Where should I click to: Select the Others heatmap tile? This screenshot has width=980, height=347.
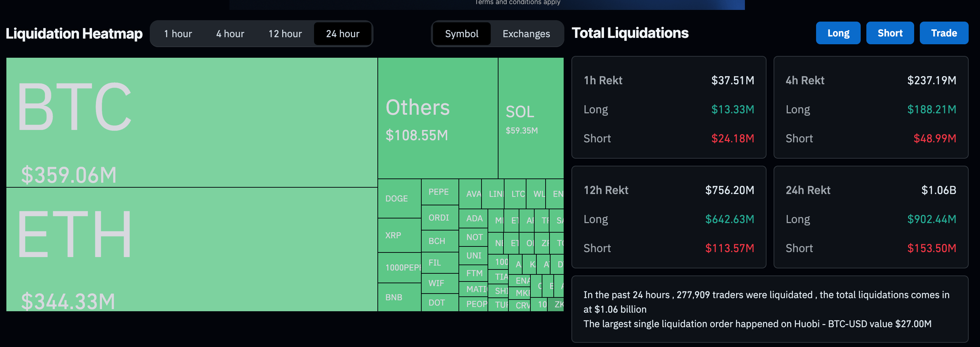coord(438,118)
